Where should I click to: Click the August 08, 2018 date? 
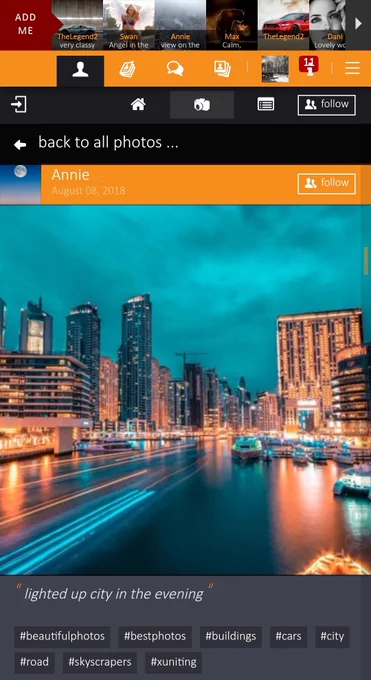[x=88, y=191]
